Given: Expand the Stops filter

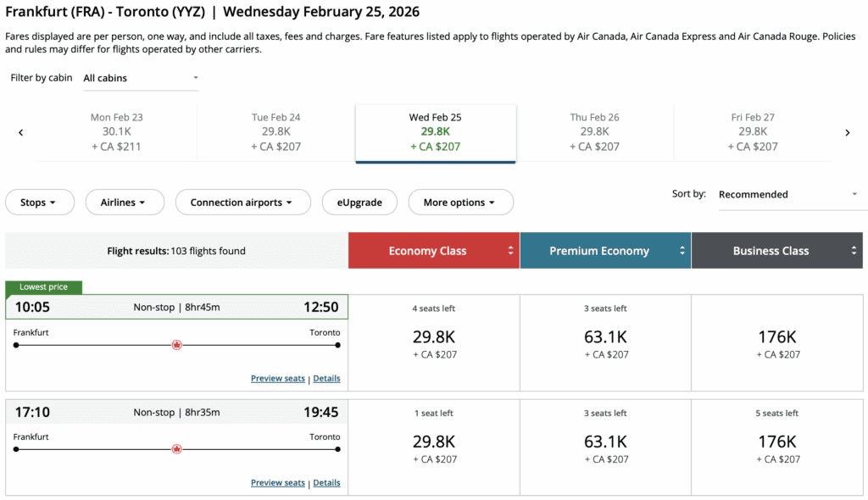Looking at the screenshot, I should 39,203.
